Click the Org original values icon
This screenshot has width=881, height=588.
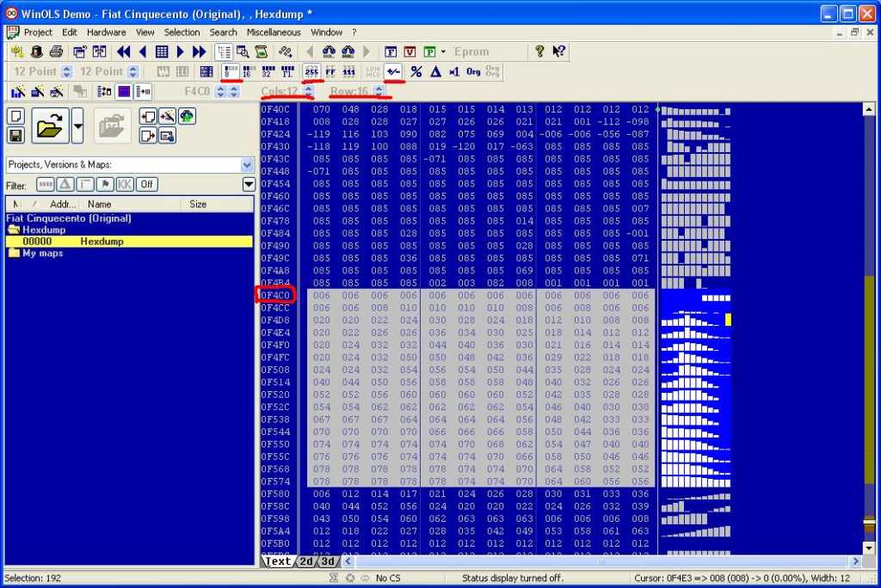[473, 71]
